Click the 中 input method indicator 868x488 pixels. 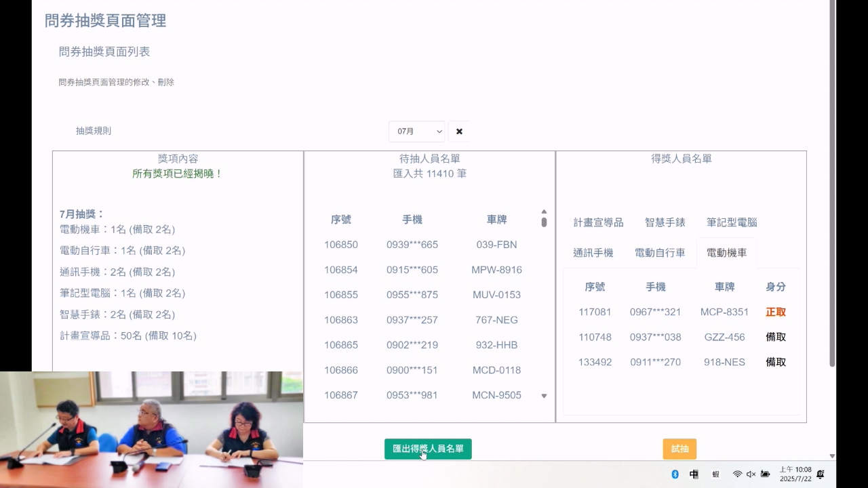[x=694, y=474]
